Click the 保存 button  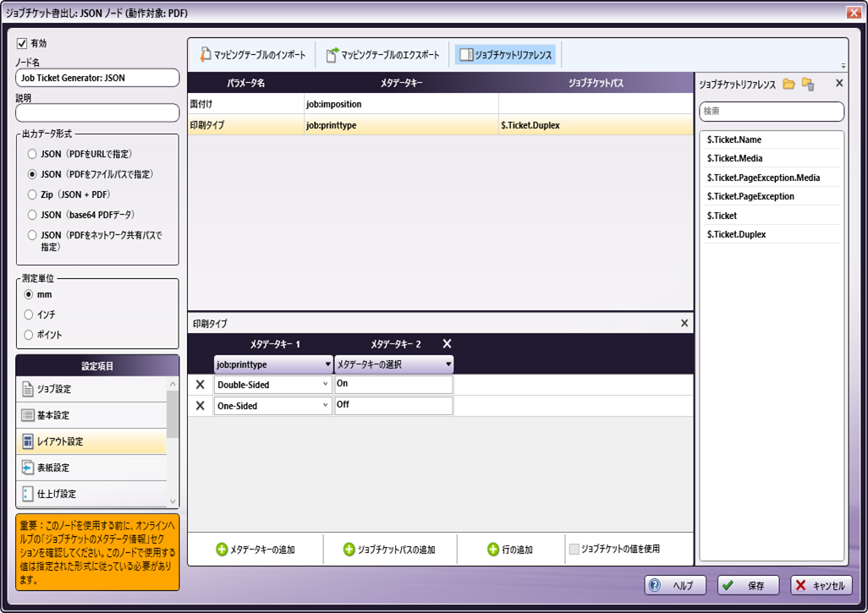click(x=749, y=585)
